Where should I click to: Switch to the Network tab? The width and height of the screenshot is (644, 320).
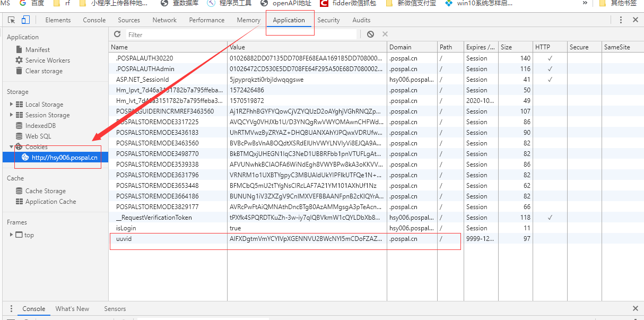pyautogui.click(x=164, y=20)
